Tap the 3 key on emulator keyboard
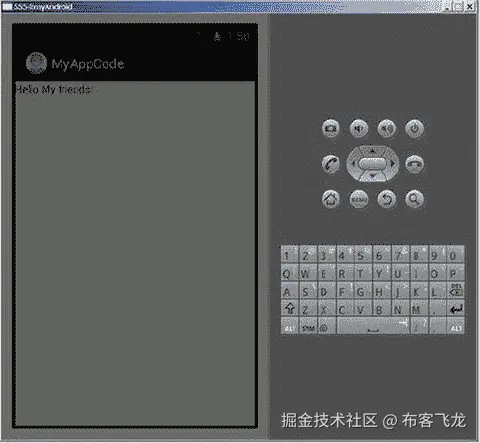This screenshot has width=480, height=443. [x=327, y=255]
